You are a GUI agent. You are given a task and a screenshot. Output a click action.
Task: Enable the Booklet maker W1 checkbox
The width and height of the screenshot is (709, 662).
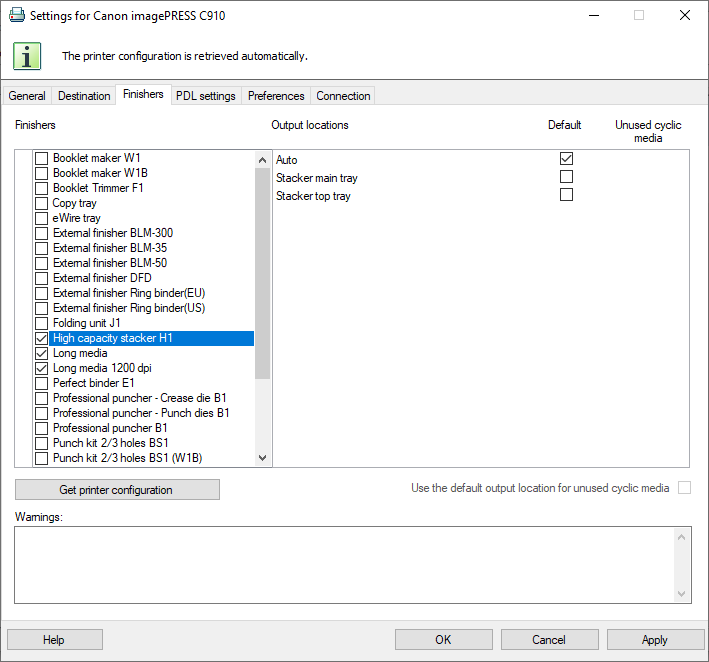[x=42, y=158]
